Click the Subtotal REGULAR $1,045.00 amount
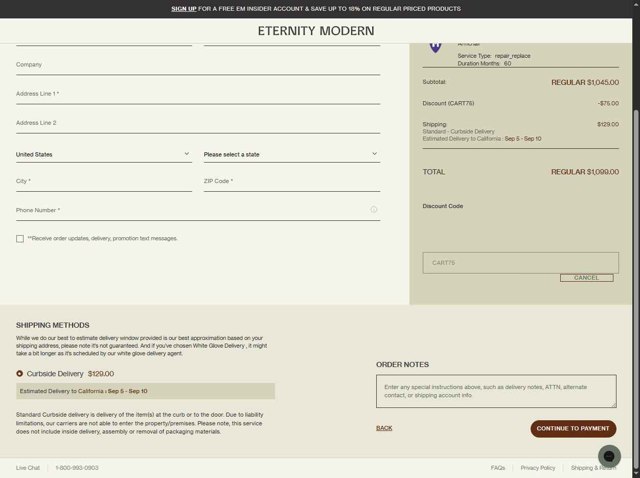The image size is (640, 478). point(585,82)
